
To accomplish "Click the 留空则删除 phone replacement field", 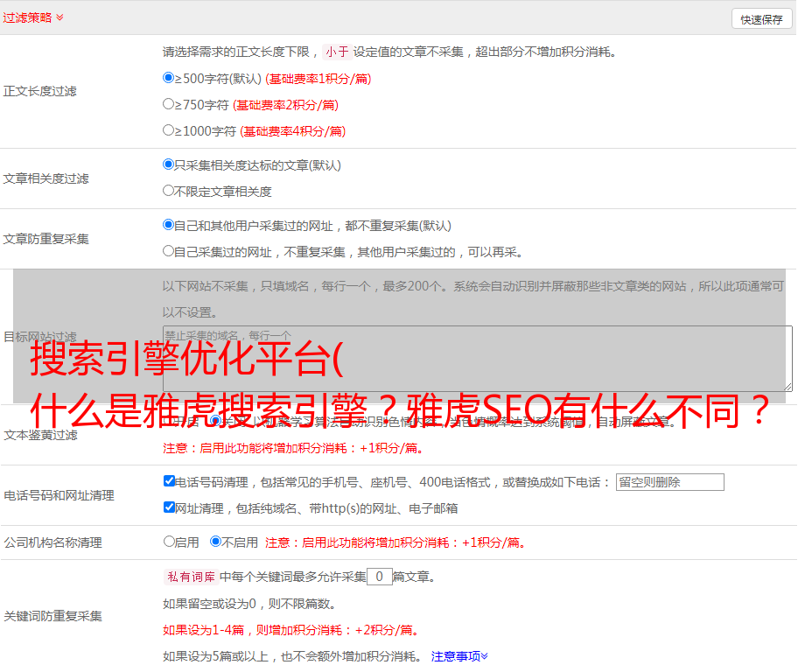I will [669, 482].
